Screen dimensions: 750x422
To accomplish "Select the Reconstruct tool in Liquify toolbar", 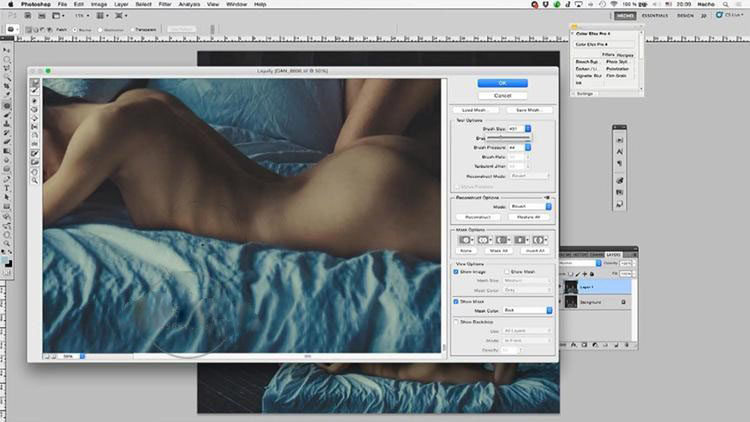I will pos(35,92).
